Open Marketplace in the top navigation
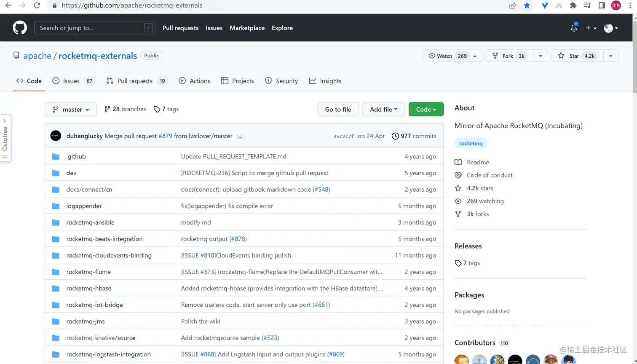The image size is (637, 364). (x=247, y=28)
